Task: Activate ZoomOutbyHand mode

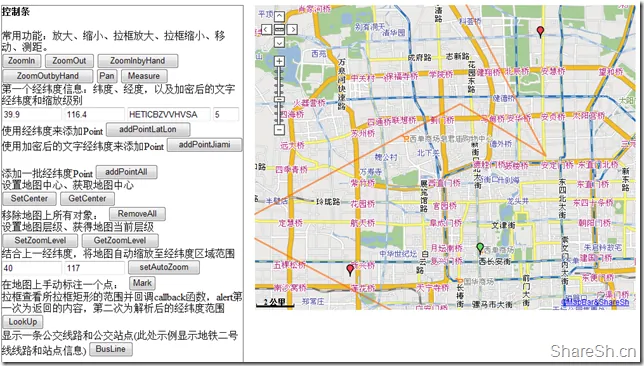Action: tap(48, 76)
